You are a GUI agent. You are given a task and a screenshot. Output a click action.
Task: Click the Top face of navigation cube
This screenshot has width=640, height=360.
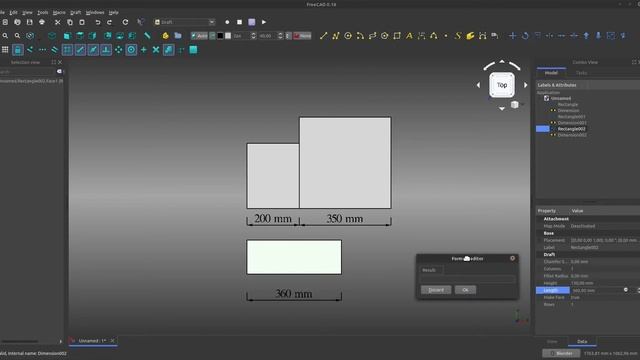(502, 85)
